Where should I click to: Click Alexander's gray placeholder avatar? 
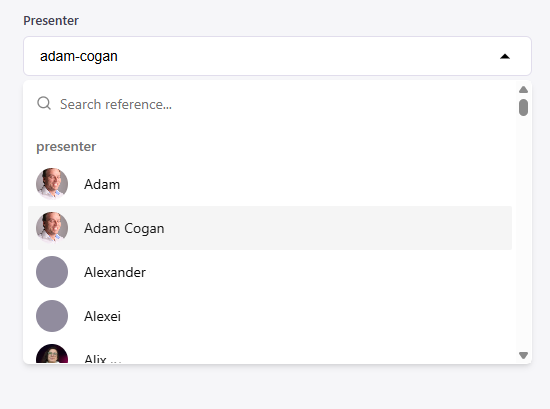(x=52, y=272)
